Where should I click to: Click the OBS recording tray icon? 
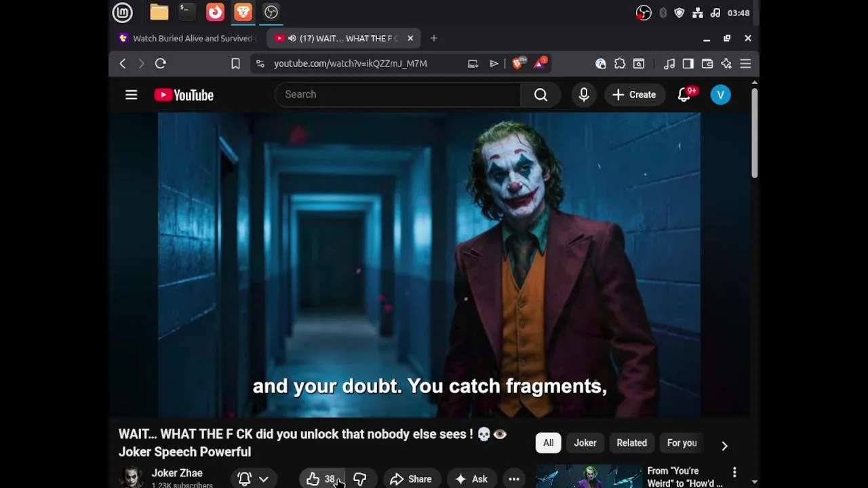tap(644, 13)
